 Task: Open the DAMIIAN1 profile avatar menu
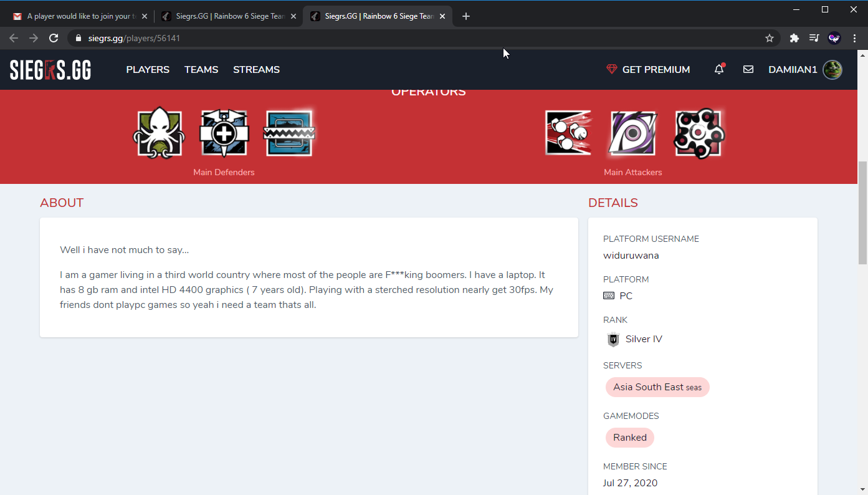832,70
